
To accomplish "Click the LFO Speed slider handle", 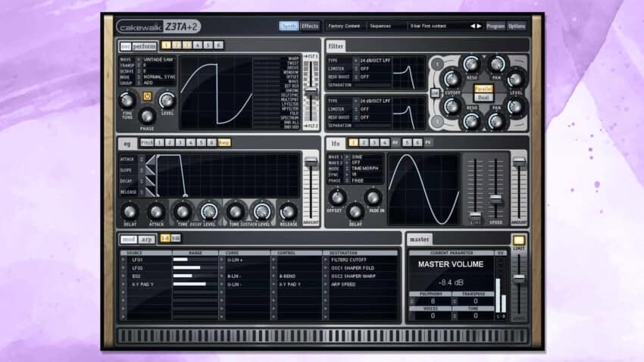I will 496,199.
